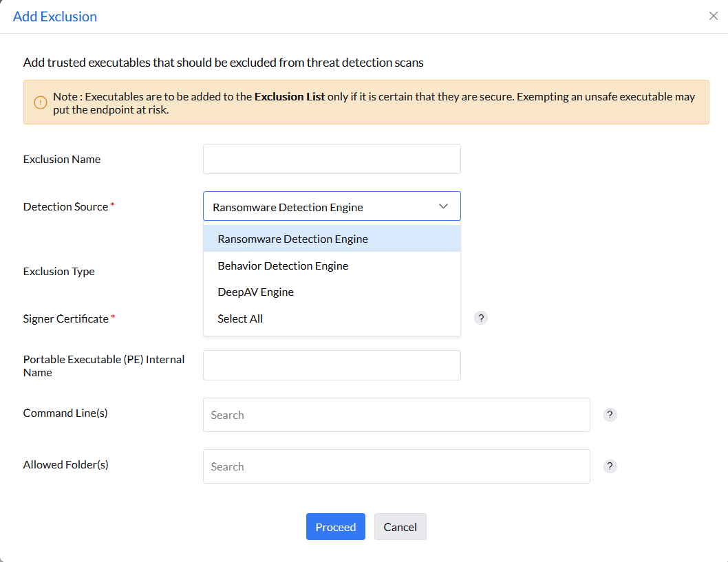Click the Proceed button
Screen dimensions: 728x562
click(336, 526)
